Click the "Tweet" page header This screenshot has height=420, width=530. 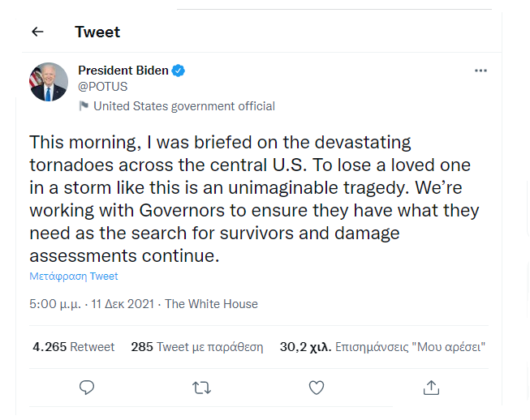97,32
